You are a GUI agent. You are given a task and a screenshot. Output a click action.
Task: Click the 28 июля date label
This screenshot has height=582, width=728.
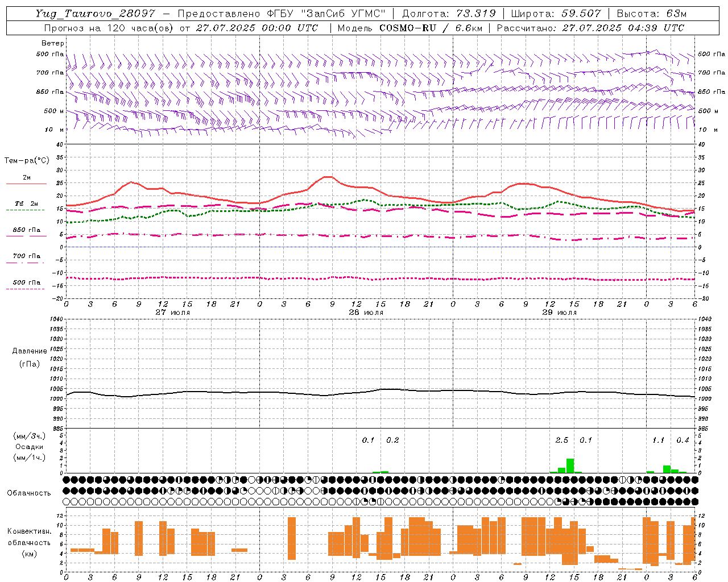point(366,313)
